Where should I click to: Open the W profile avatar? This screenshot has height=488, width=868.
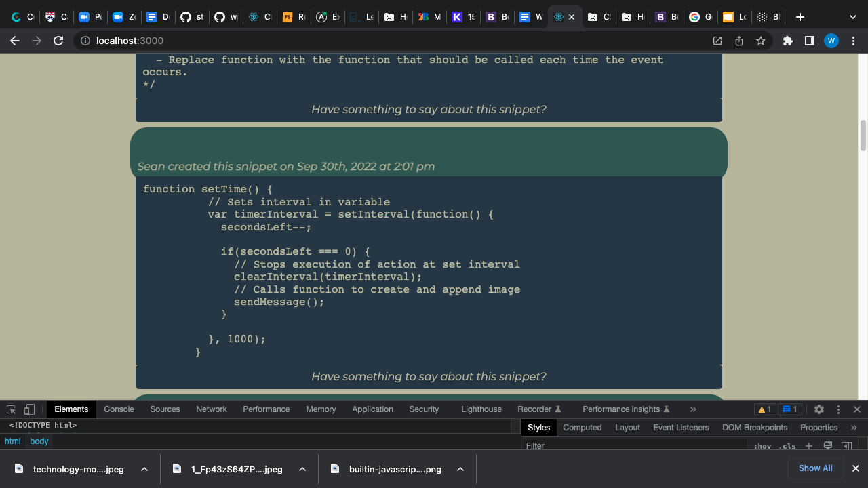(x=831, y=41)
